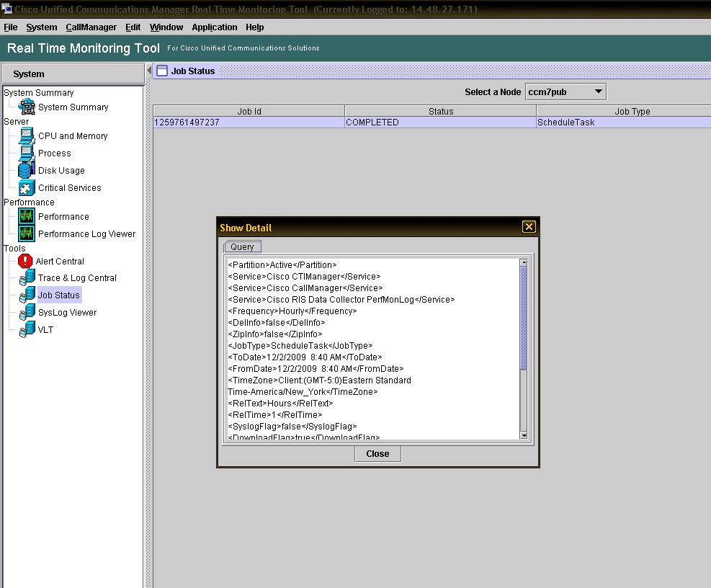This screenshot has height=588, width=711.
Task: Click the RelText Hours line in Query
Action: pyautogui.click(x=280, y=403)
